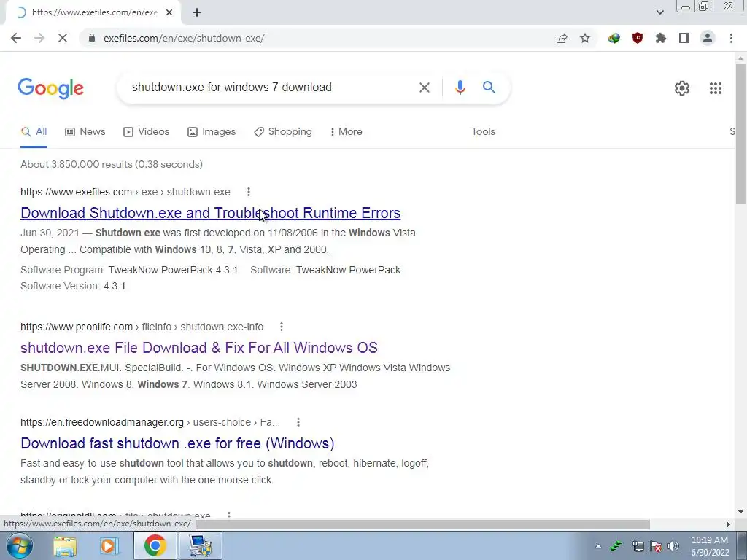Click the Google logo
This screenshot has width=747, height=560.
pyautogui.click(x=51, y=88)
